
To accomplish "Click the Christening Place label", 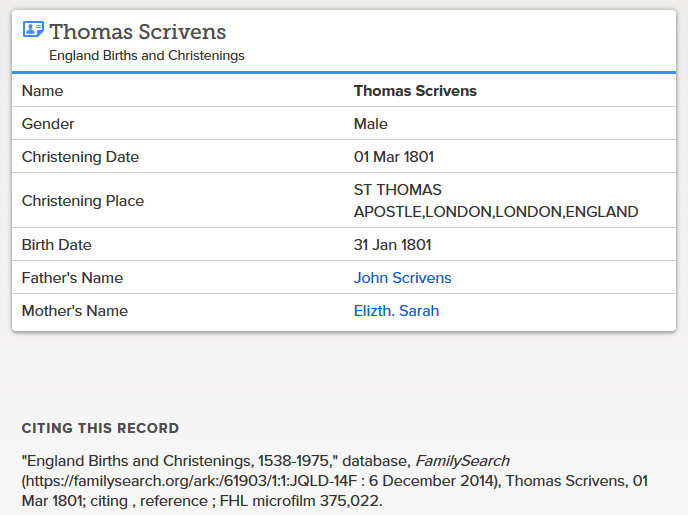I will click(83, 201).
